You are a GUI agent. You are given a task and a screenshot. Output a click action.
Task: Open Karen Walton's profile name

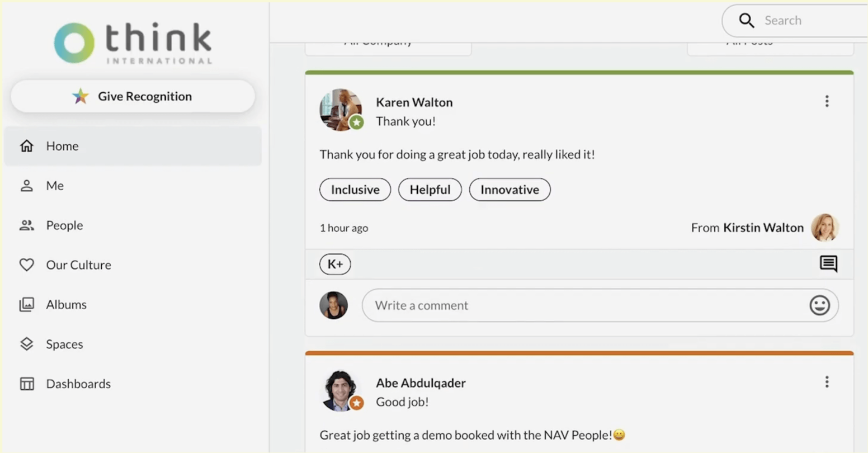pos(414,102)
